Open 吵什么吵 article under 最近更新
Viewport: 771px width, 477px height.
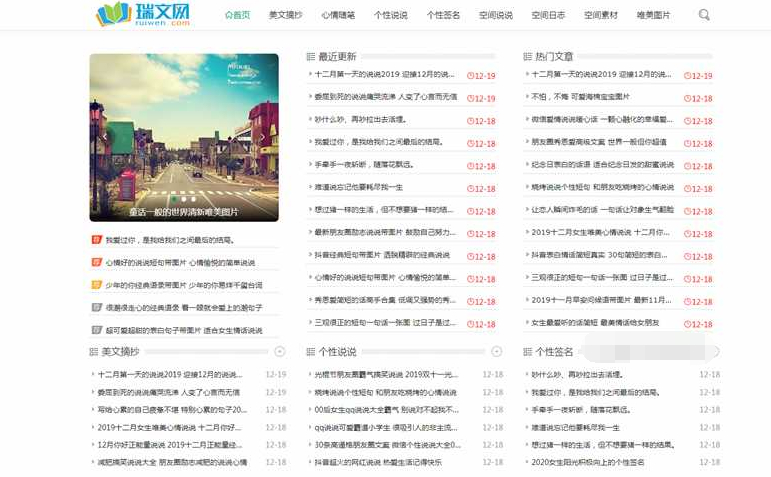(361, 119)
